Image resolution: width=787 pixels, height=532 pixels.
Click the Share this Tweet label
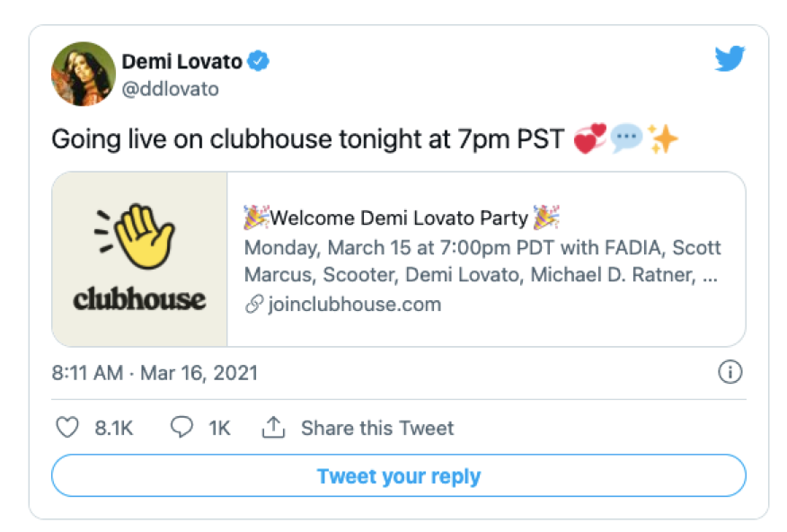pos(376,429)
